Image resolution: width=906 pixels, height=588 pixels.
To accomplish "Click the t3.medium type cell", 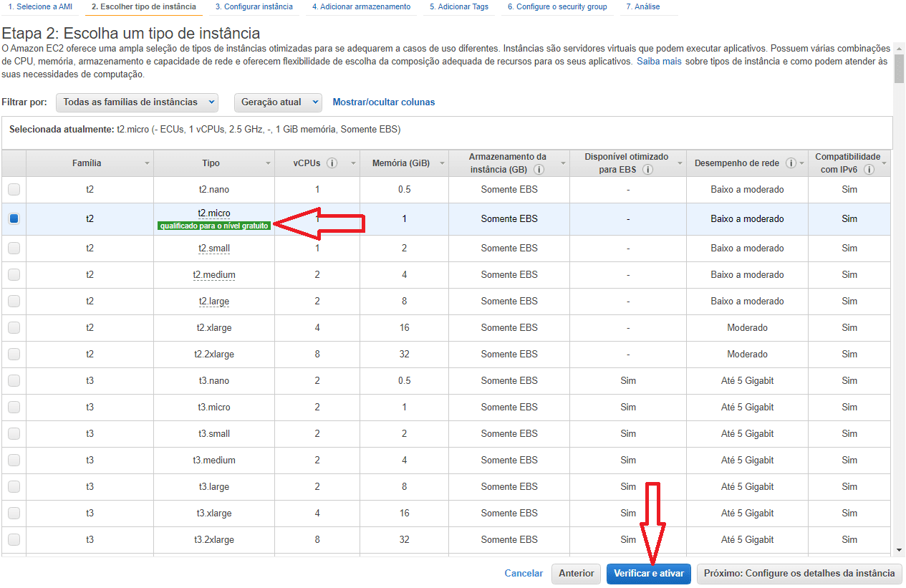I will click(x=214, y=461).
